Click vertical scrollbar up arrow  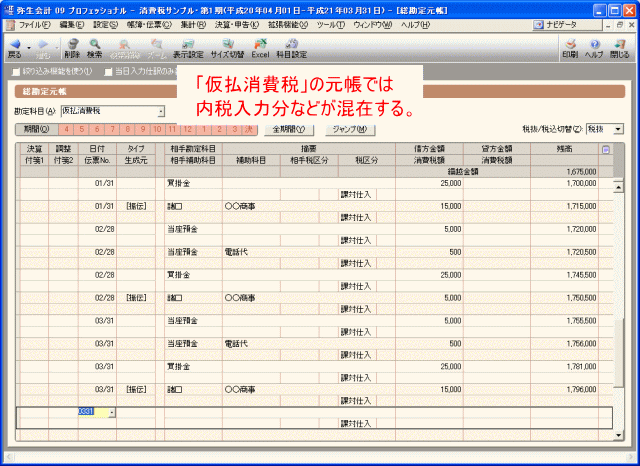[x=618, y=187]
